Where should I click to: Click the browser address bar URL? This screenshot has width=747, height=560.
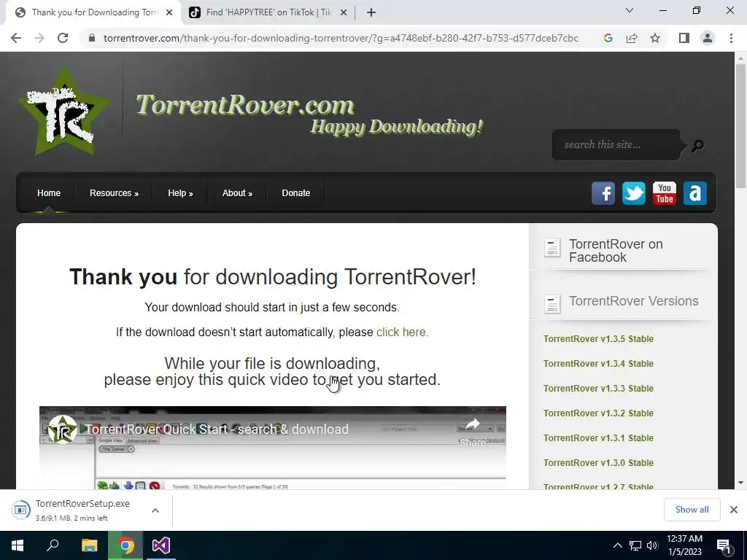pyautogui.click(x=341, y=38)
